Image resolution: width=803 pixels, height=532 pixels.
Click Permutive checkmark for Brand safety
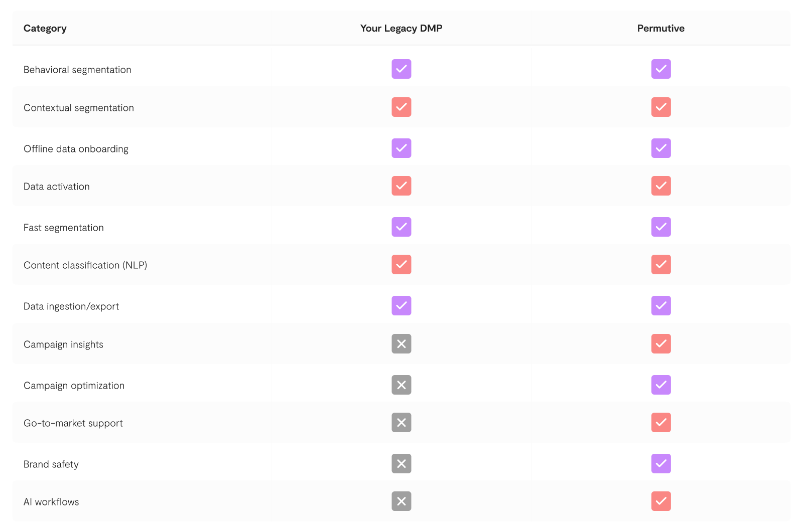coord(661,464)
